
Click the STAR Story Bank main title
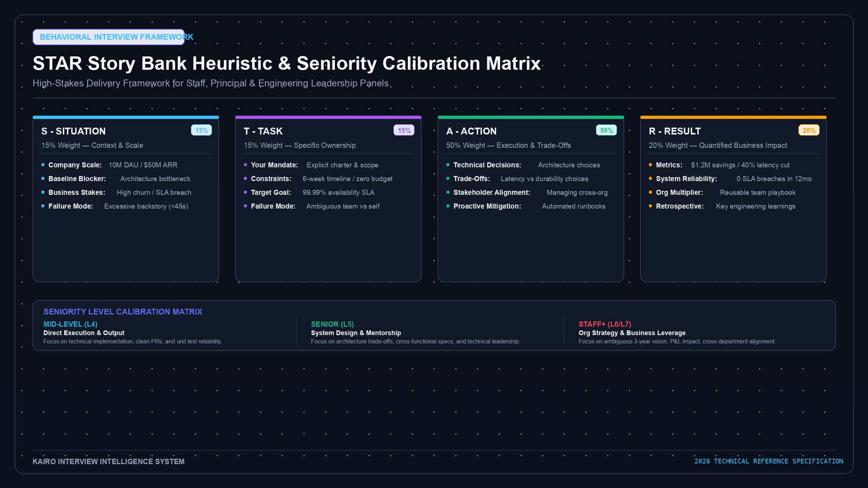tap(287, 63)
